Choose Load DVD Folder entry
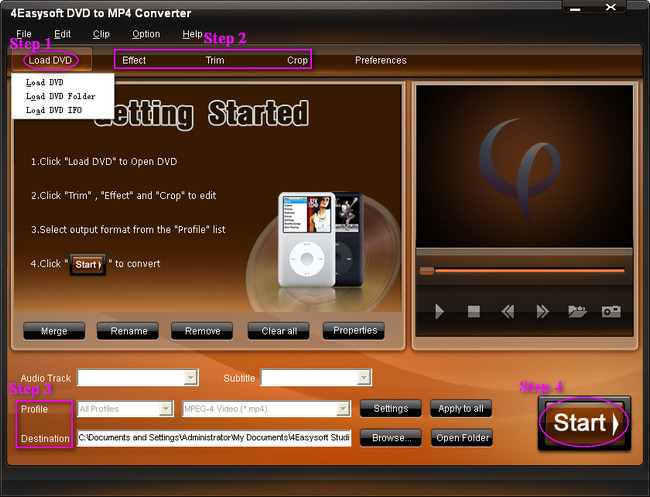Viewport: 650px width, 497px height. [x=61, y=96]
